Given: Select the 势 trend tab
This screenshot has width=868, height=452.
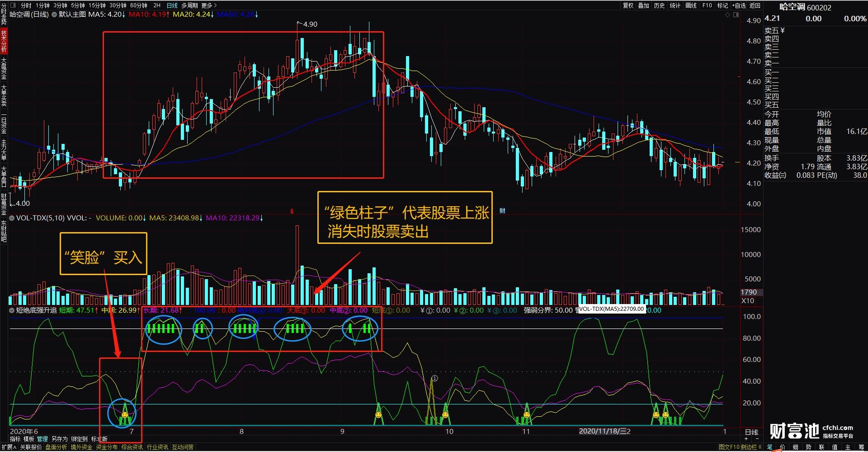Looking at the screenshot, I should coord(808,447).
